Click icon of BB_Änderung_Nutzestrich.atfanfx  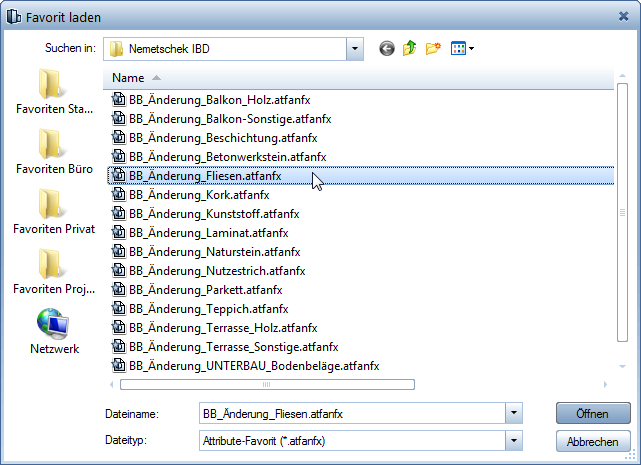(x=119, y=271)
